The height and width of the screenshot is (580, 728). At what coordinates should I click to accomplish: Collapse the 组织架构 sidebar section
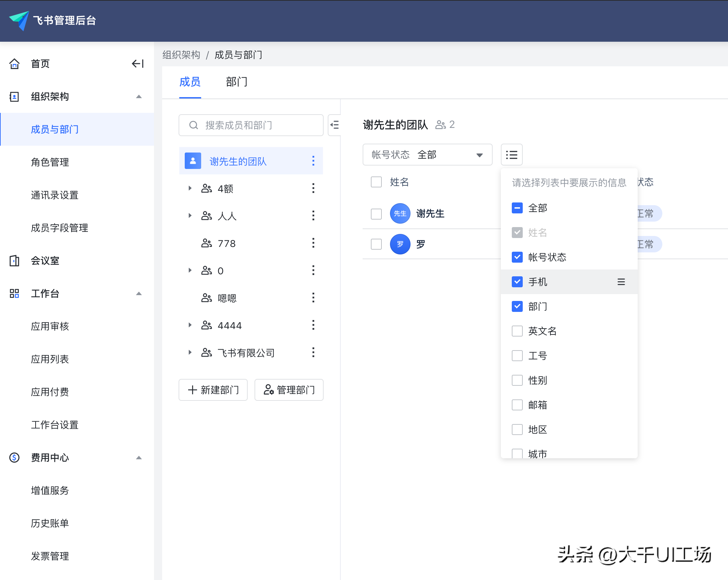tap(139, 97)
